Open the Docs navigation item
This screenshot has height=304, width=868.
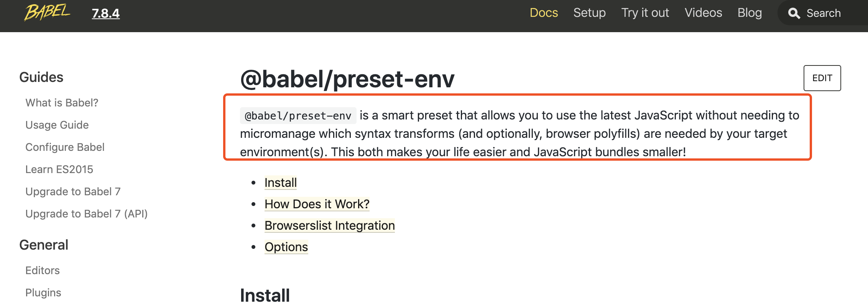pyautogui.click(x=544, y=13)
